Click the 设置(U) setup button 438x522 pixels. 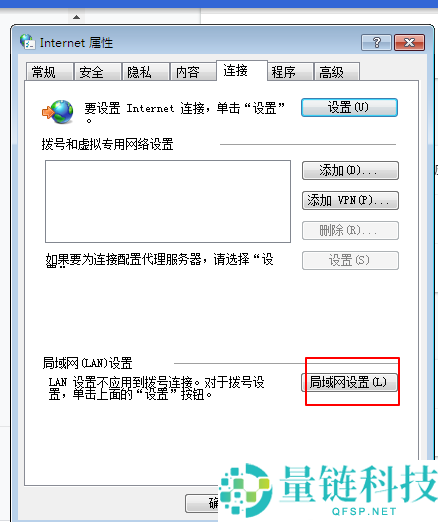click(x=349, y=107)
